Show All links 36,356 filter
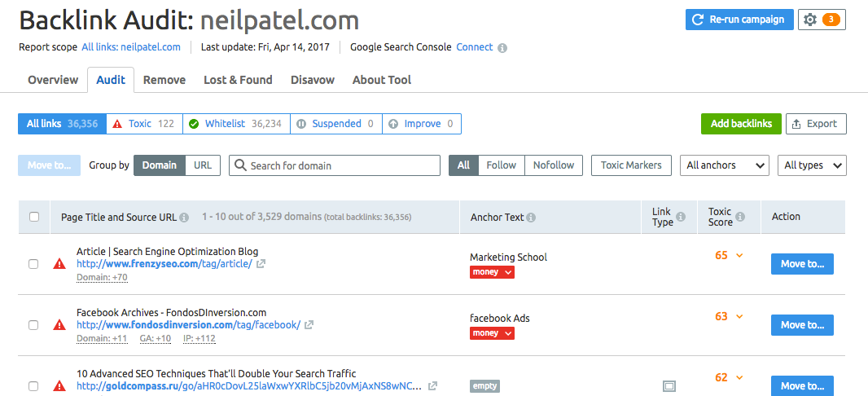This screenshot has width=868, height=396. click(62, 124)
